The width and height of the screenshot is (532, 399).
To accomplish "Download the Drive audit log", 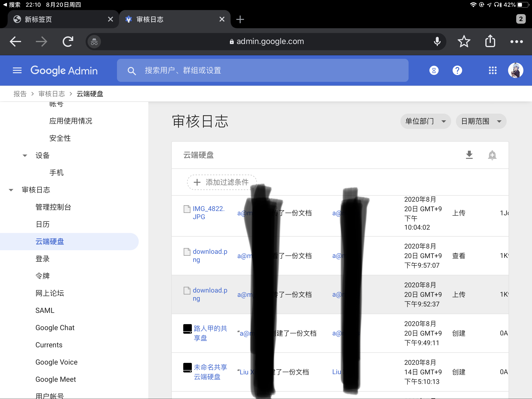I will click(469, 155).
